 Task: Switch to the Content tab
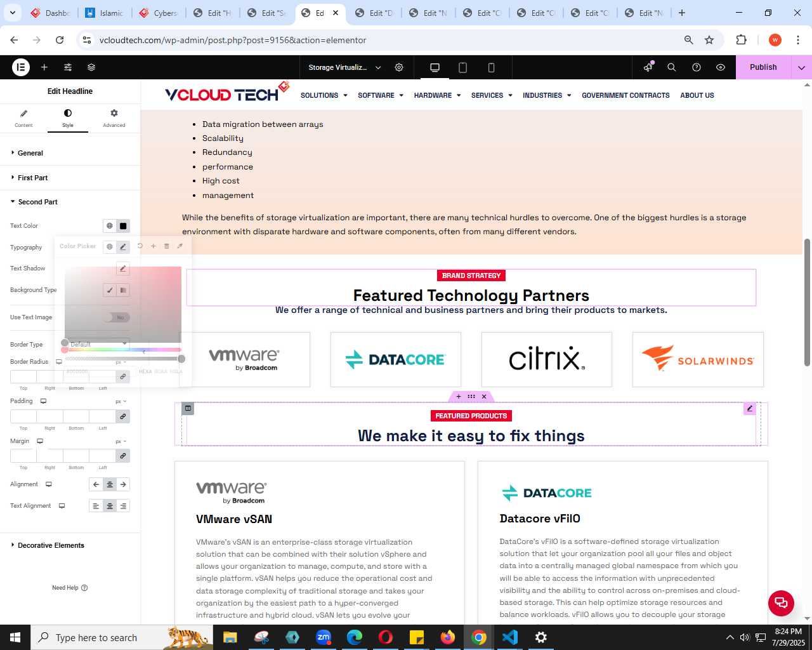click(x=23, y=118)
